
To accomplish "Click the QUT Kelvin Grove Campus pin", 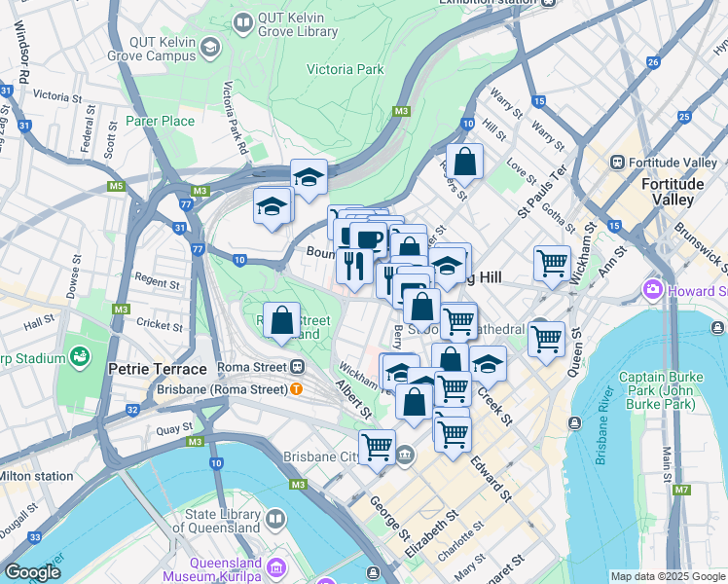I will click(x=210, y=47).
